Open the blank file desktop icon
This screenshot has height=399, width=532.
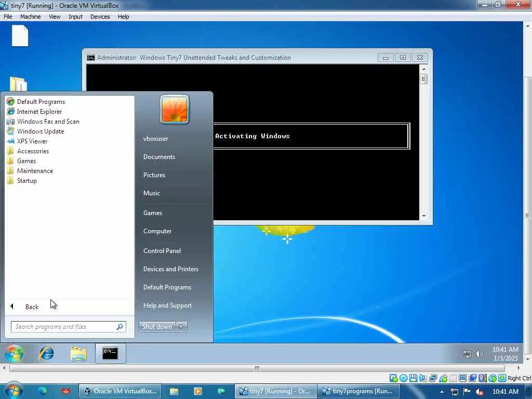[x=20, y=36]
